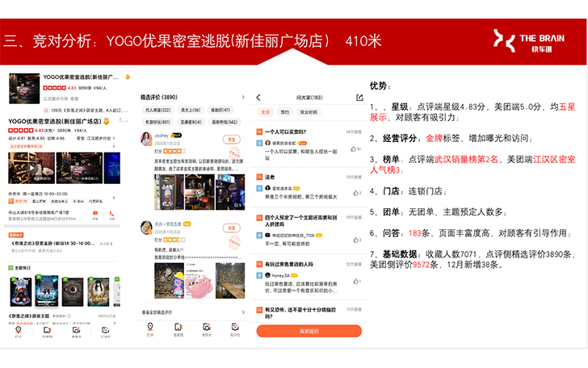
Task: Select 高大上(56) review tag
Action: (x=191, y=110)
